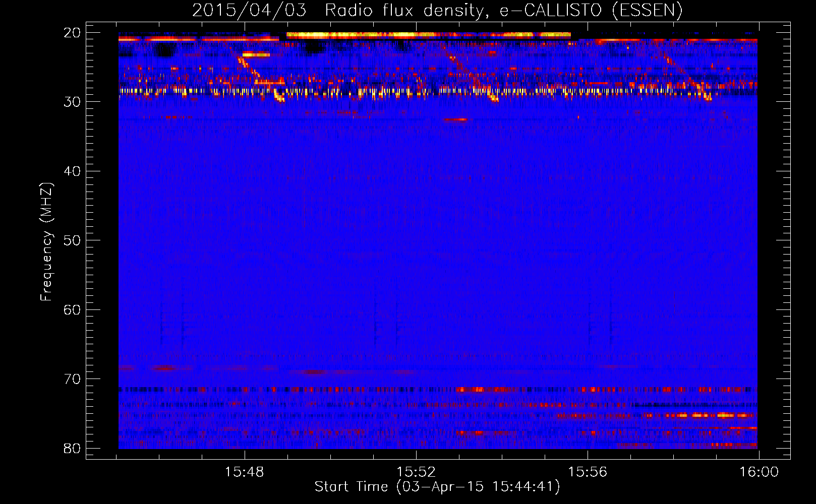Click the plot title "Radio flux density, e-CALLISTO (ESSEN)"
This screenshot has height=504, width=816.
[x=504, y=11]
